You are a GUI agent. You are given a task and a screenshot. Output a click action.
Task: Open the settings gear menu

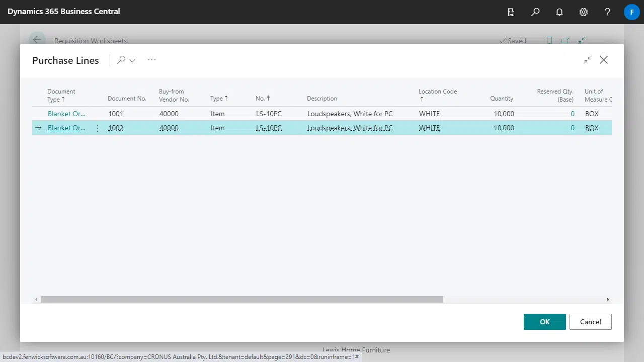pyautogui.click(x=584, y=12)
